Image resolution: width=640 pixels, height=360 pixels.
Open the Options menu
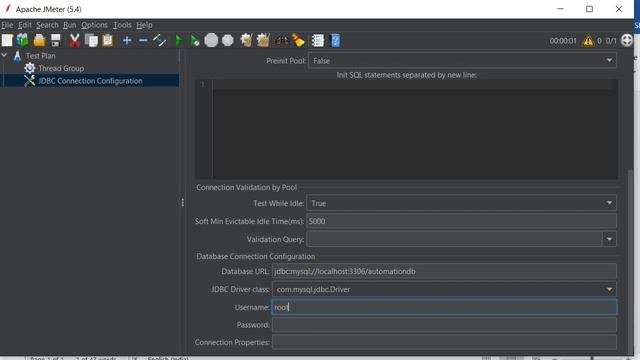(x=94, y=25)
